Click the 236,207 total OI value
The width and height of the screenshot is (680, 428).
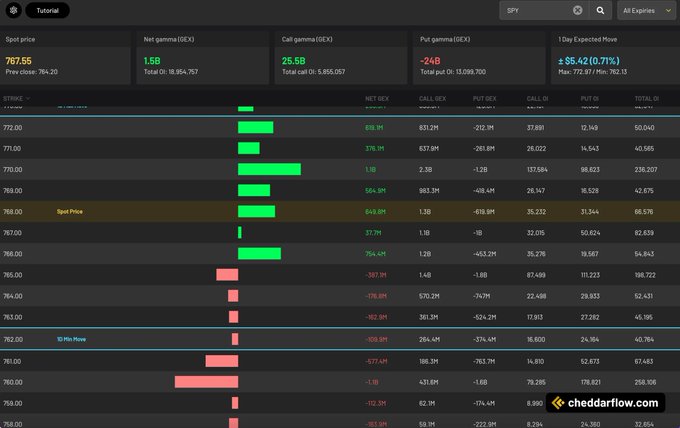click(646, 170)
